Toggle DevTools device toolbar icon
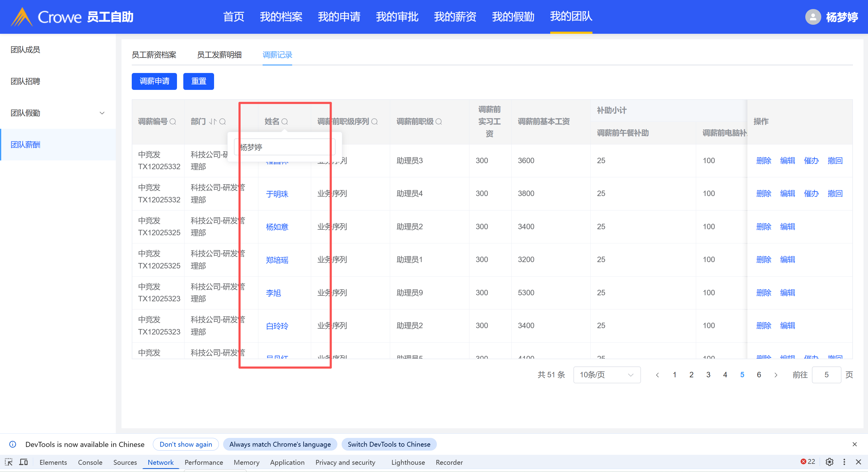Viewport: 868px width, 472px height. 24,462
